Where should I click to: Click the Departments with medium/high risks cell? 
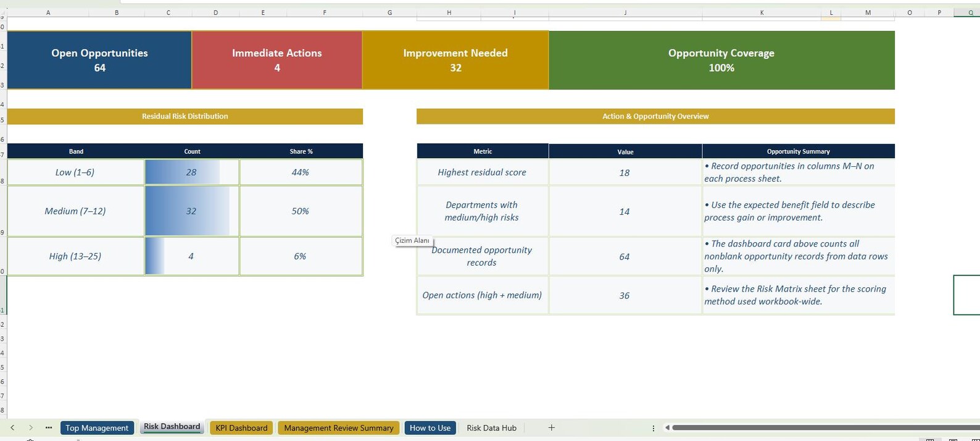(483, 211)
